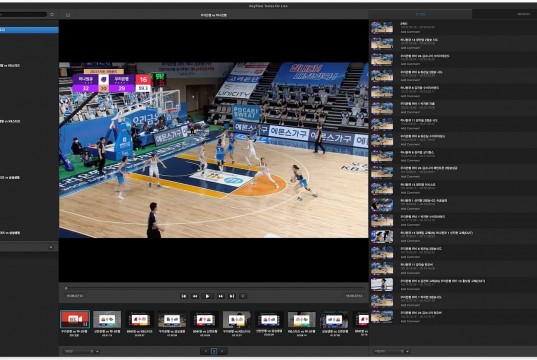Click Add Comment on the second clip
Screen dimensions: 537x360
410,48
